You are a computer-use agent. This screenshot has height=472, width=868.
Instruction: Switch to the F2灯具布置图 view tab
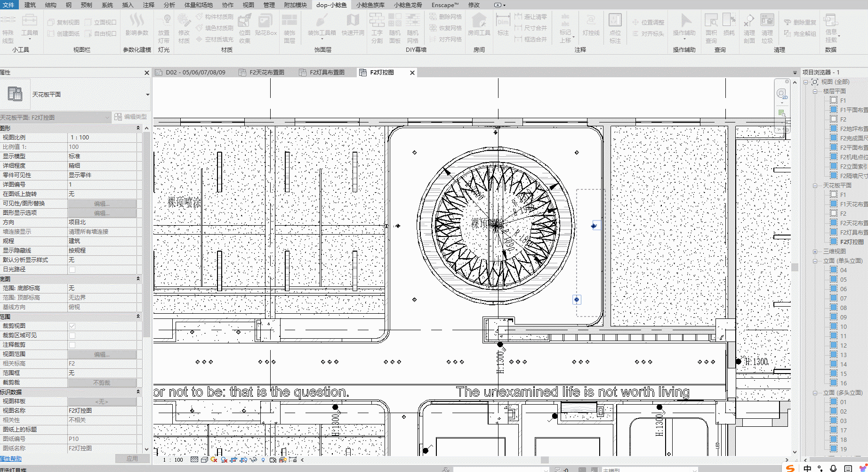point(327,73)
